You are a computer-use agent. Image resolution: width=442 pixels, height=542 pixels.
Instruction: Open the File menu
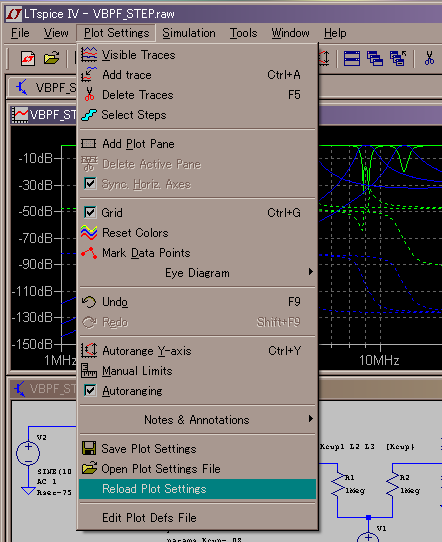[x=20, y=33]
